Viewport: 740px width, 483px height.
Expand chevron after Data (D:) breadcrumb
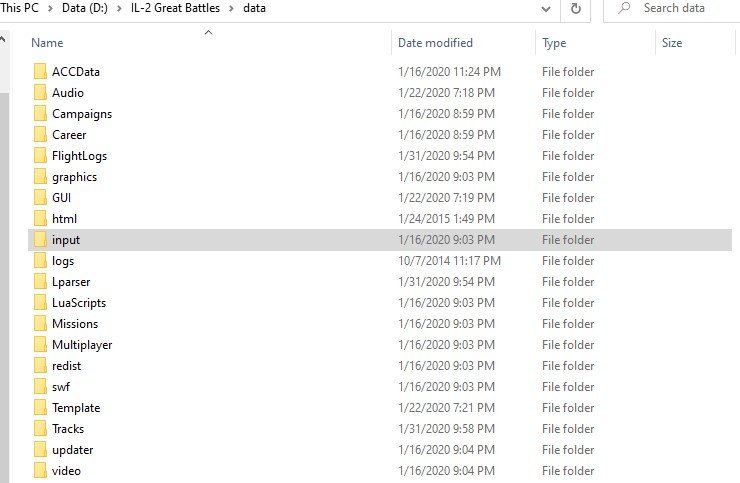point(119,8)
